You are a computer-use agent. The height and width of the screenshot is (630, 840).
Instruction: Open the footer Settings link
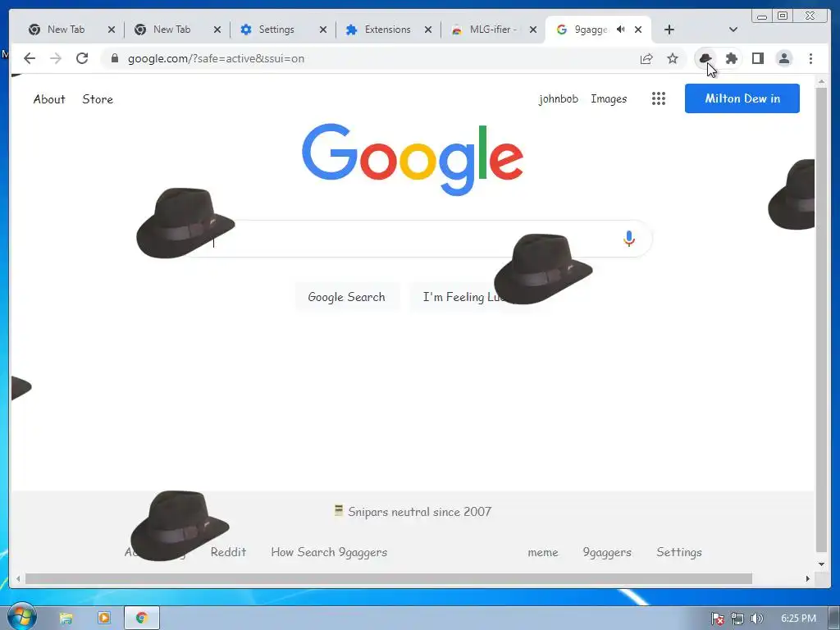coord(679,552)
